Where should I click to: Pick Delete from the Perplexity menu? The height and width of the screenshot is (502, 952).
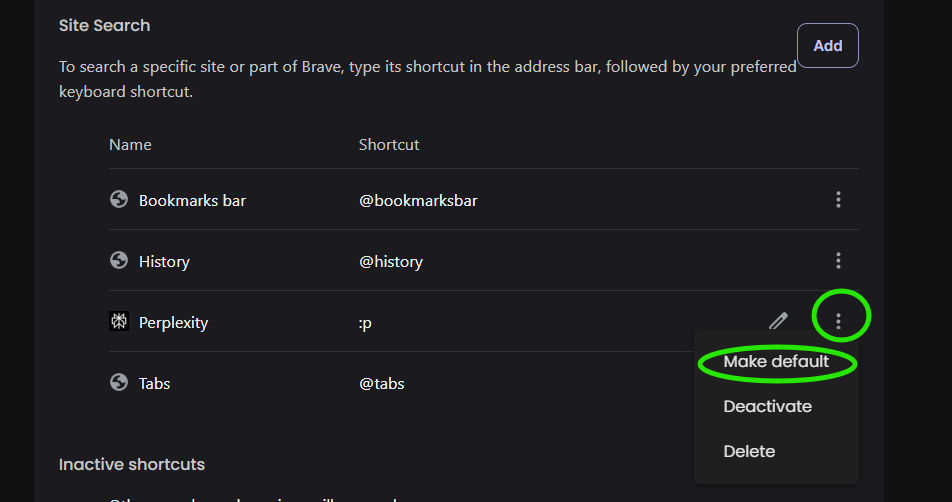pos(749,452)
